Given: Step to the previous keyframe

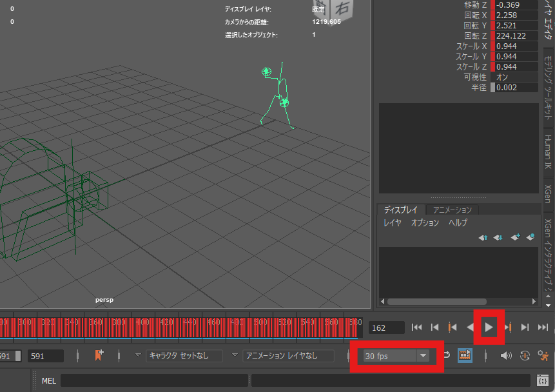Looking at the screenshot, I should [453, 328].
